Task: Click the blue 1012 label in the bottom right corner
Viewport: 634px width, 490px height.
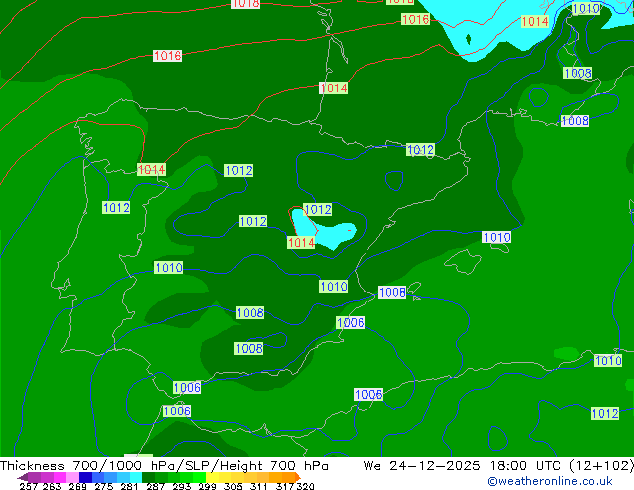Action: point(605,413)
